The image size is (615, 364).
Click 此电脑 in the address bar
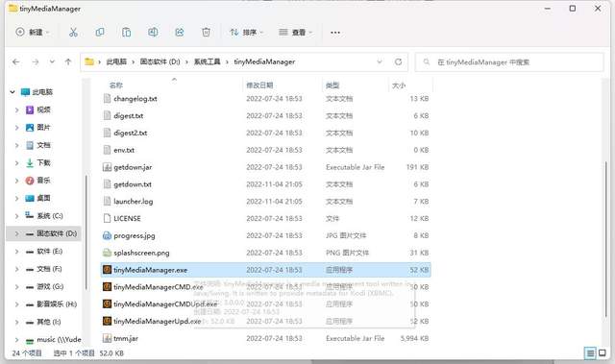pos(116,61)
